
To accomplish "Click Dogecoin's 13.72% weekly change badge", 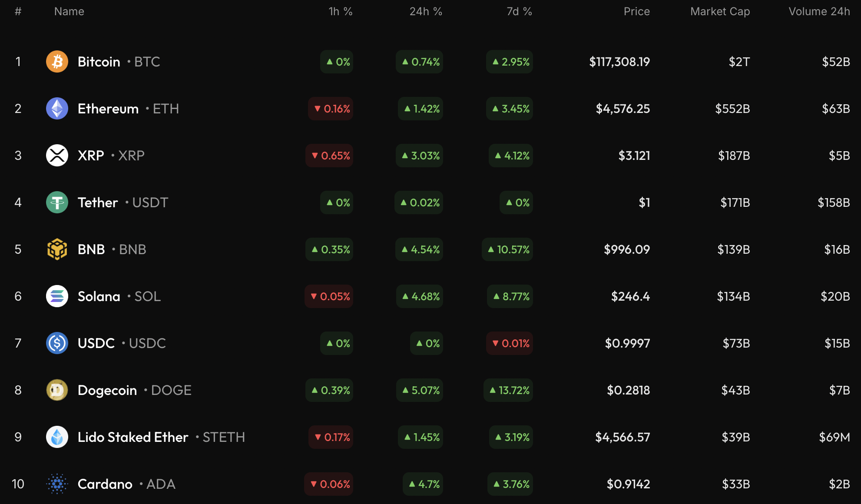I will 509,390.
